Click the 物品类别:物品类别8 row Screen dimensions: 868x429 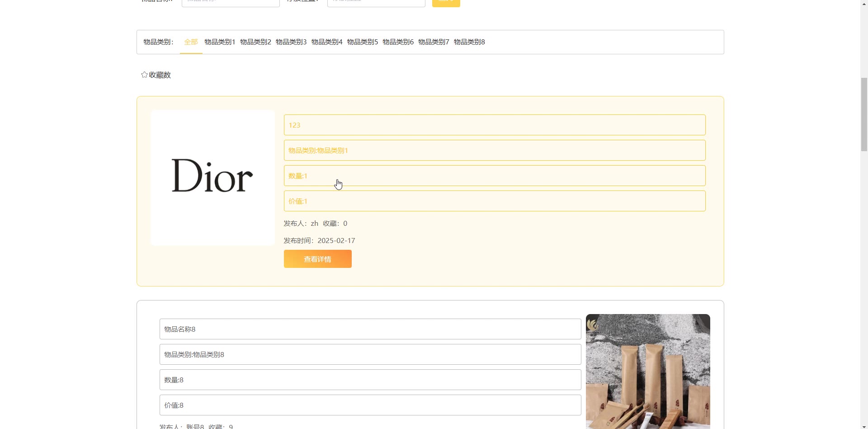(x=370, y=354)
